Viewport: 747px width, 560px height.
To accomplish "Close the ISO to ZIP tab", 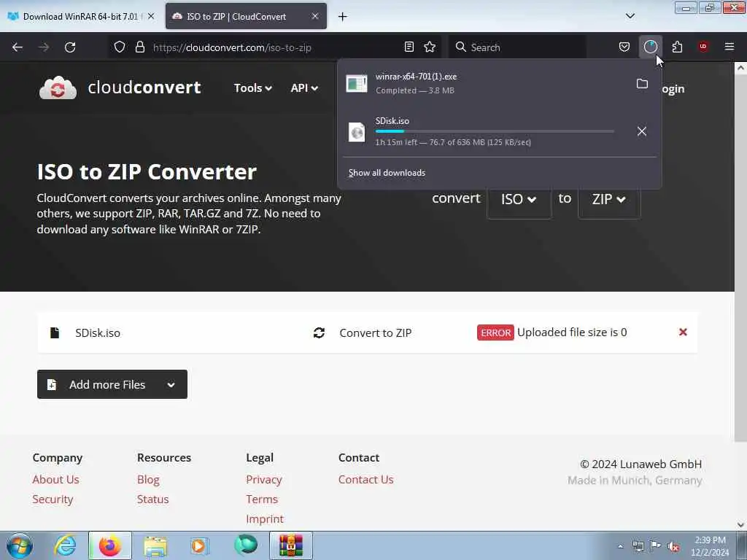I will click(x=315, y=16).
